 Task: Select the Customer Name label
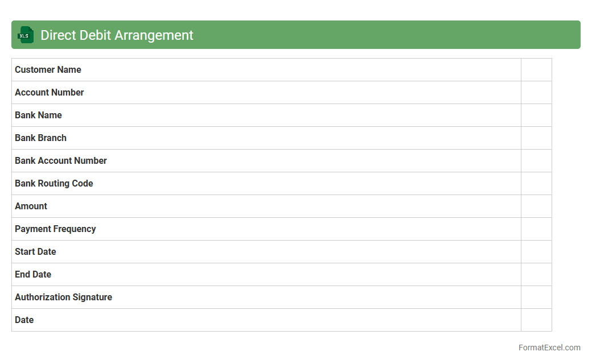click(48, 70)
